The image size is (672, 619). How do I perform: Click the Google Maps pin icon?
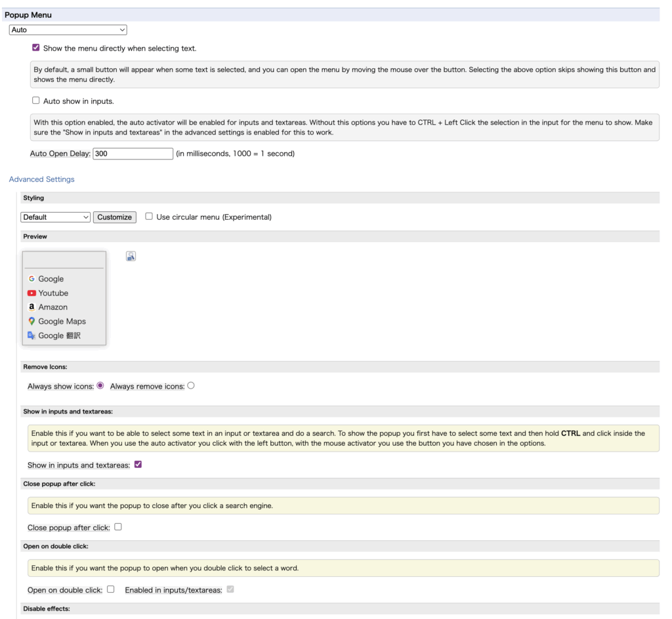pos(31,322)
